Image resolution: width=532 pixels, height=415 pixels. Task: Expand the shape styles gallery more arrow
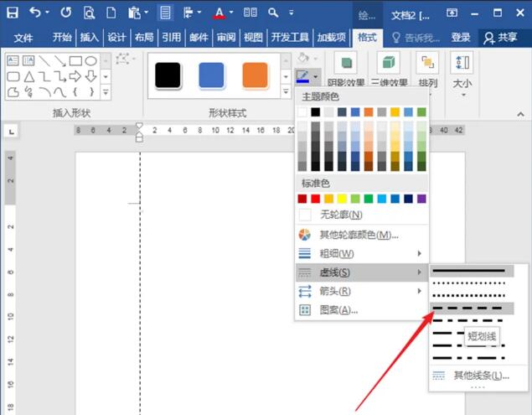point(286,91)
